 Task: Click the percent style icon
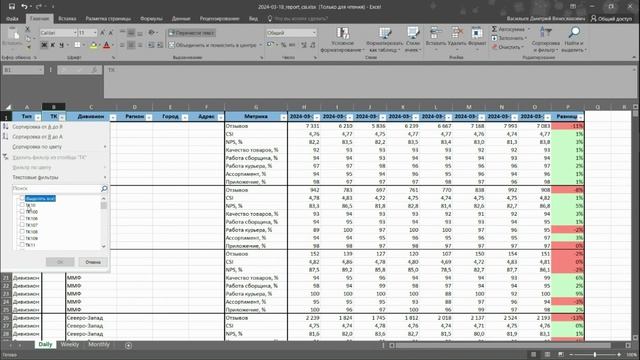pyautogui.click(x=283, y=45)
